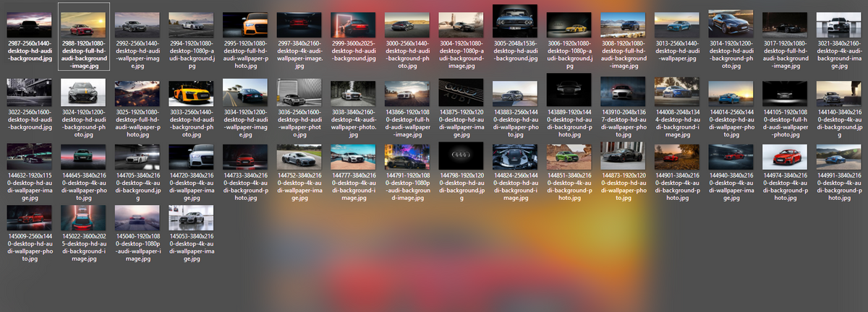Image resolution: width=868 pixels, height=312 pixels.
Task: Click file name '3013-2560x1440-desktop-hd-audi-wallpaper.jpg'
Action: (678, 51)
